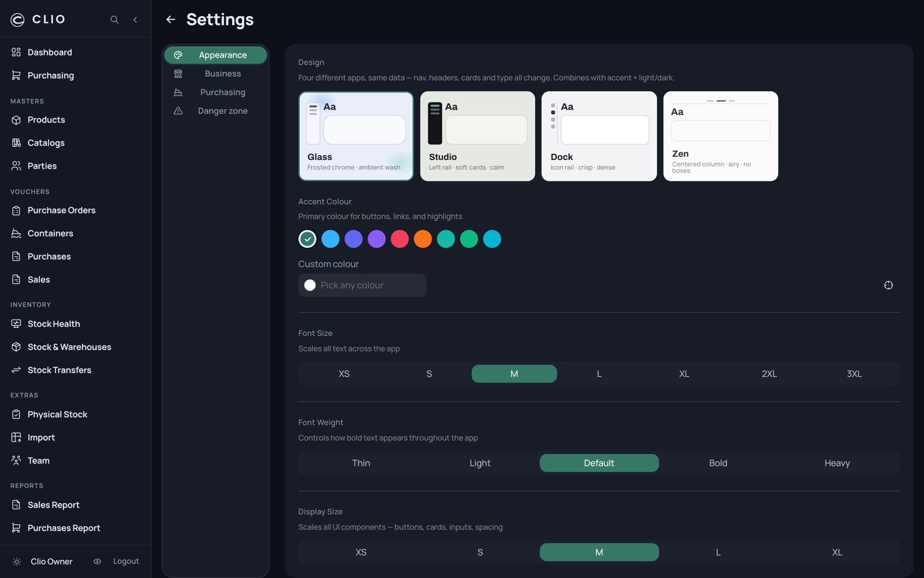This screenshot has height=578, width=924.
Task: Click the Parties people icon
Action: pos(16,166)
